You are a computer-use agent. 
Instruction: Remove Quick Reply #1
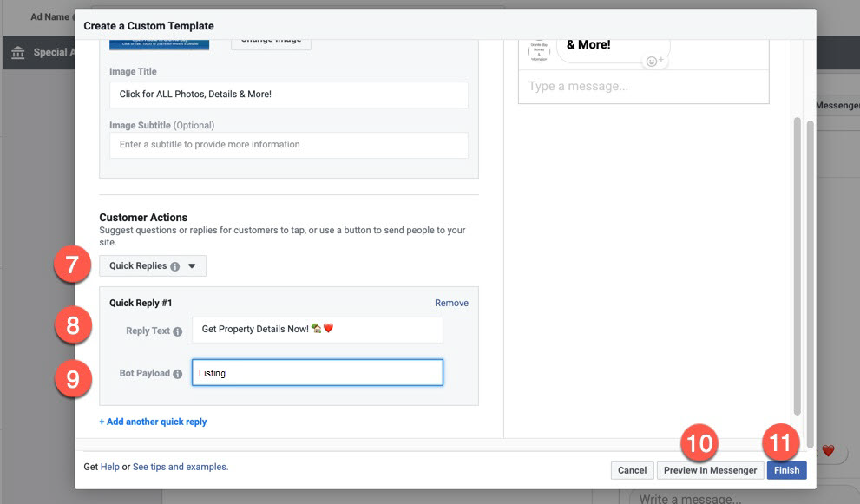point(451,304)
